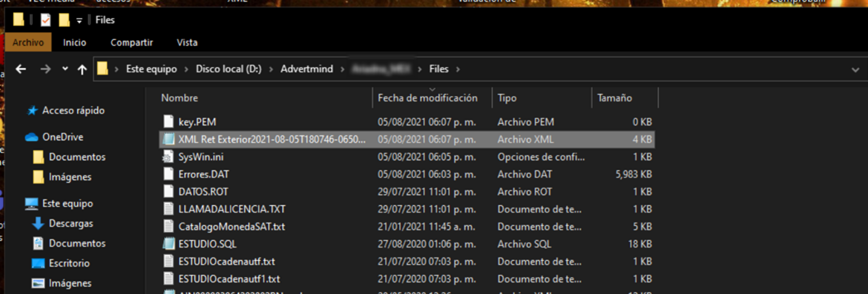Screen dimensions: 868x294
Task: Select file name SysWin.ini
Action: [201, 157]
